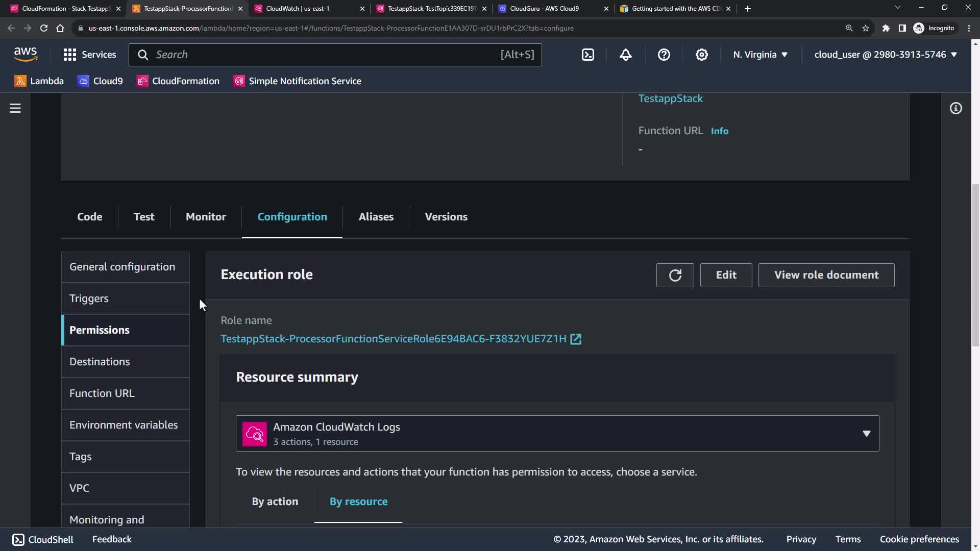The width and height of the screenshot is (980, 551).
Task: Expand the N. Virginia region dropdown
Action: [x=760, y=55]
